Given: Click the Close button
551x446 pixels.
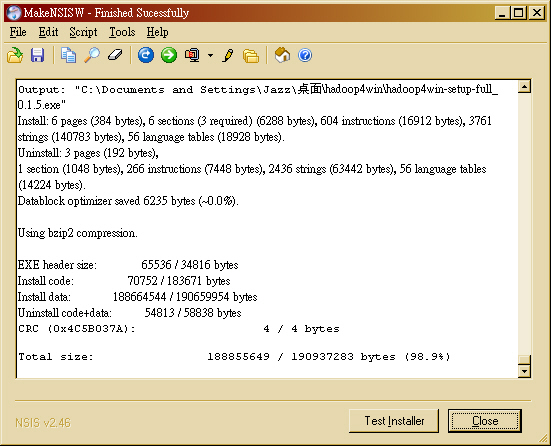Looking at the screenshot, I should tap(485, 421).
